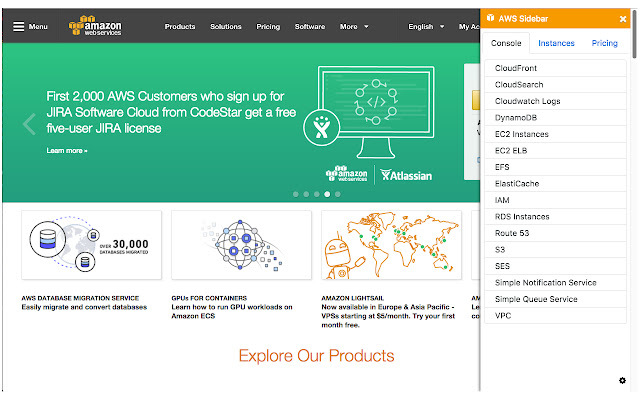Open AWS Database Migration Service heading
640x400 pixels.
(x=80, y=298)
